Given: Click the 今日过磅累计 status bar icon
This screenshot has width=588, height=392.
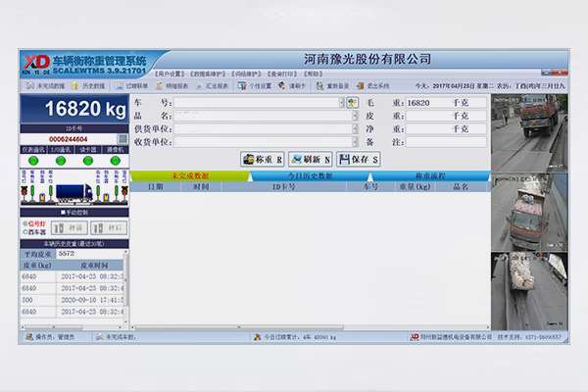Looking at the screenshot, I should [257, 337].
